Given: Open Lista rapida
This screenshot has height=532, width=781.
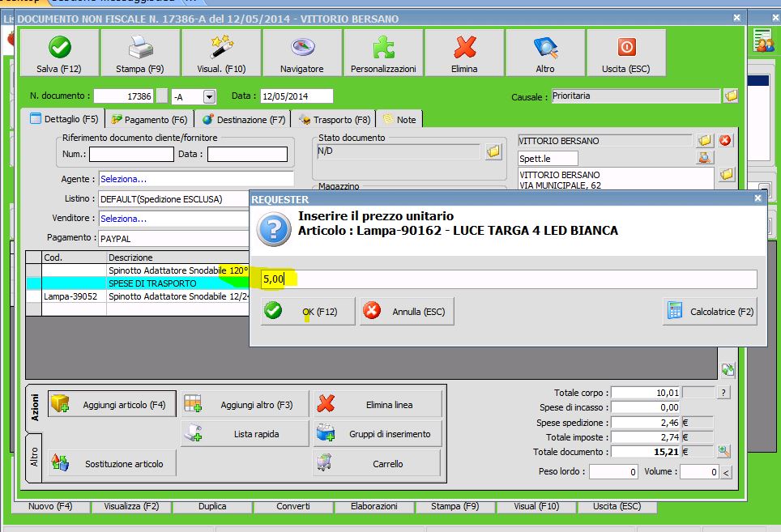Looking at the screenshot, I should (245, 433).
